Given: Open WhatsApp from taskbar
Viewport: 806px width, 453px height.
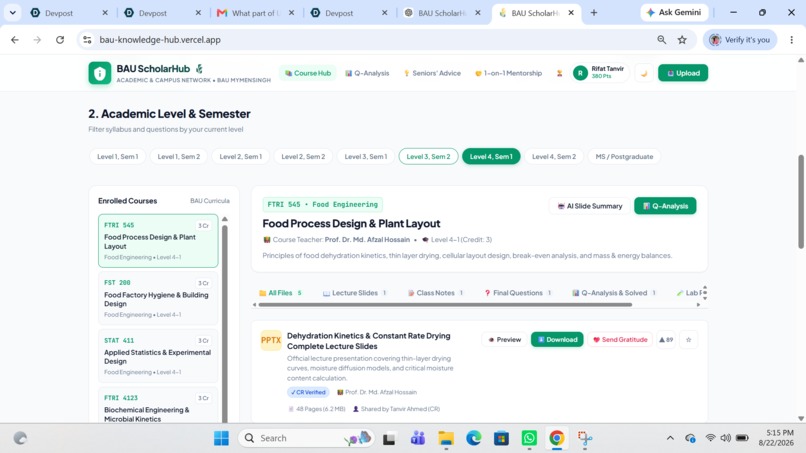Looking at the screenshot, I should point(529,438).
